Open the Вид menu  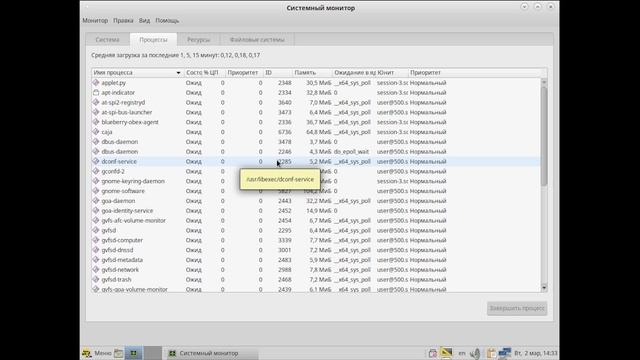click(x=144, y=20)
